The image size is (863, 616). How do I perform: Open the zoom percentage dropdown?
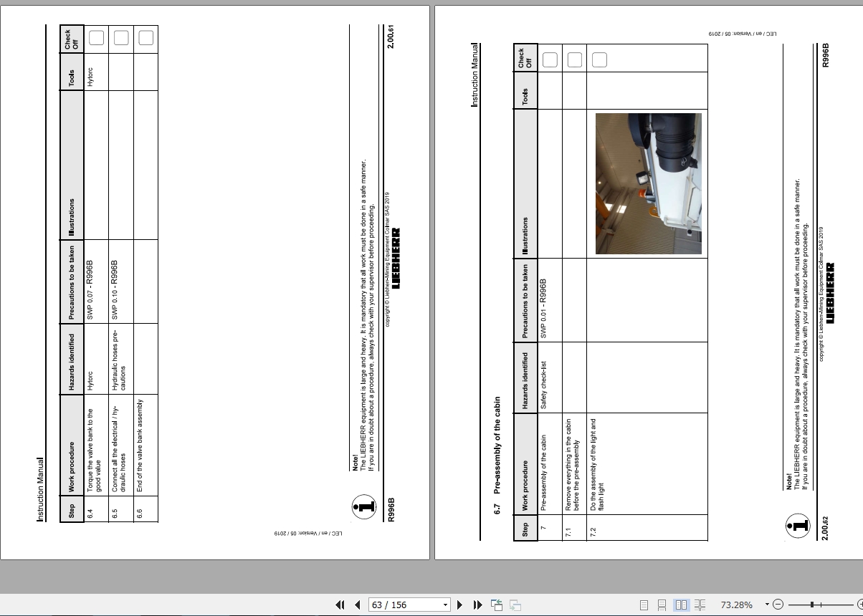click(768, 604)
